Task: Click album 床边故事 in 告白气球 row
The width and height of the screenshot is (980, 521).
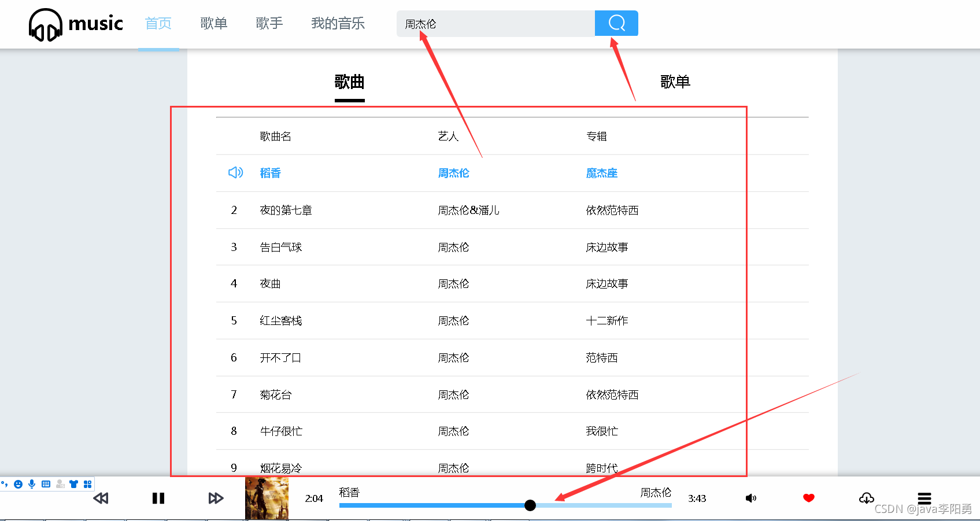Action: pyautogui.click(x=607, y=247)
